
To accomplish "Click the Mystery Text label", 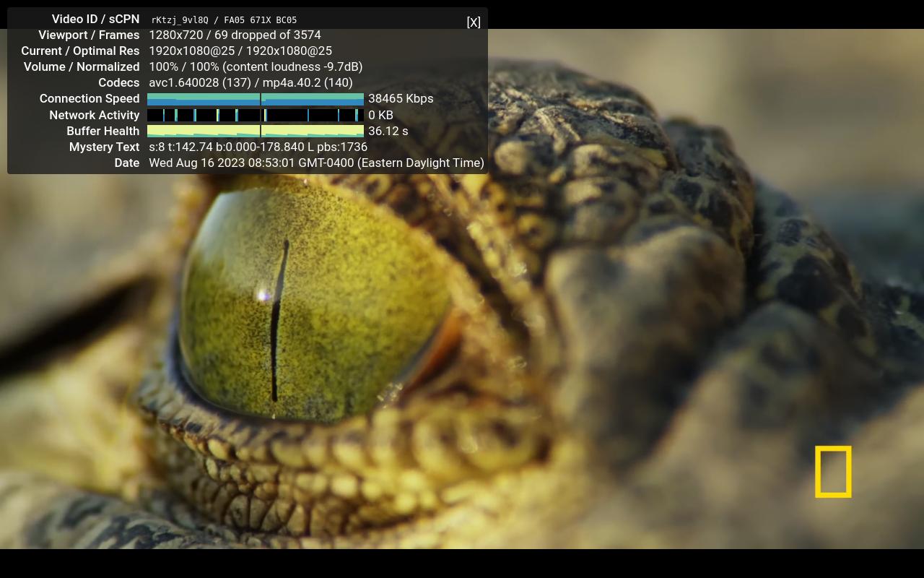I will click(x=105, y=147).
